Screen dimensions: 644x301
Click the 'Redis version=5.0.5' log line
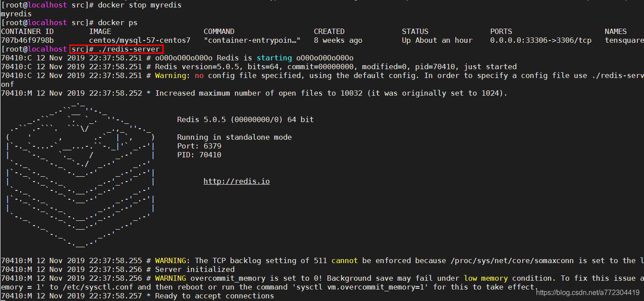click(x=259, y=67)
